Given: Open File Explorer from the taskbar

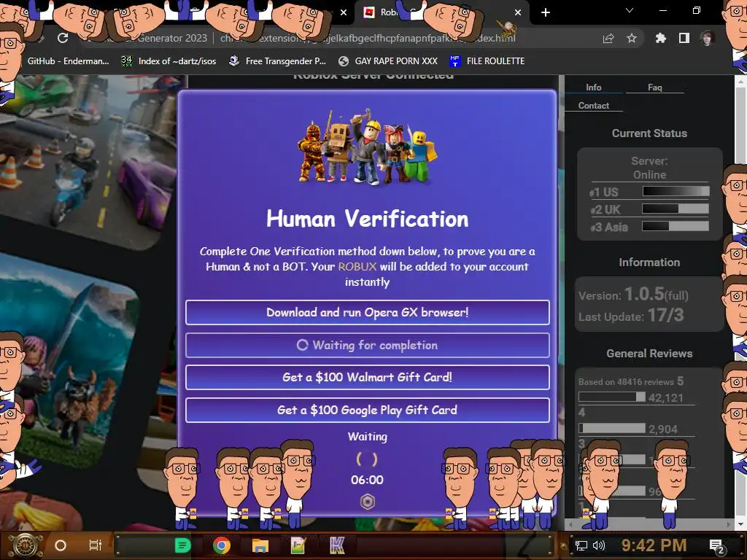Looking at the screenshot, I should pos(260,545).
